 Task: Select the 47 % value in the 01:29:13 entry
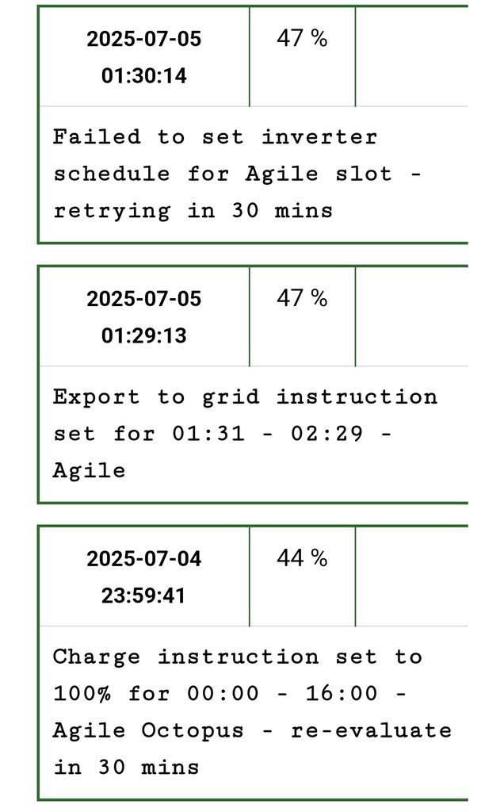click(x=302, y=298)
